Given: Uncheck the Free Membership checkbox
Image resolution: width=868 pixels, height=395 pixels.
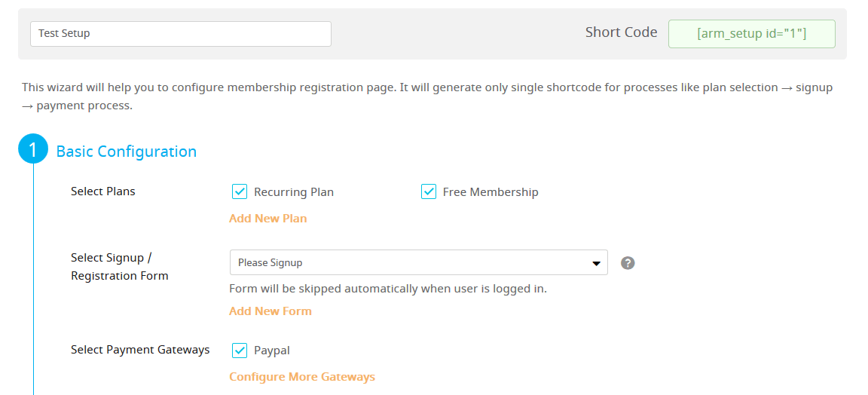Looking at the screenshot, I should click(x=429, y=191).
